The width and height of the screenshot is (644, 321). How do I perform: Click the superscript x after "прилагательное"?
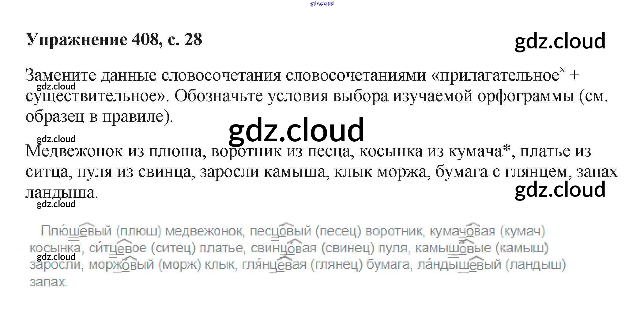coord(562,69)
